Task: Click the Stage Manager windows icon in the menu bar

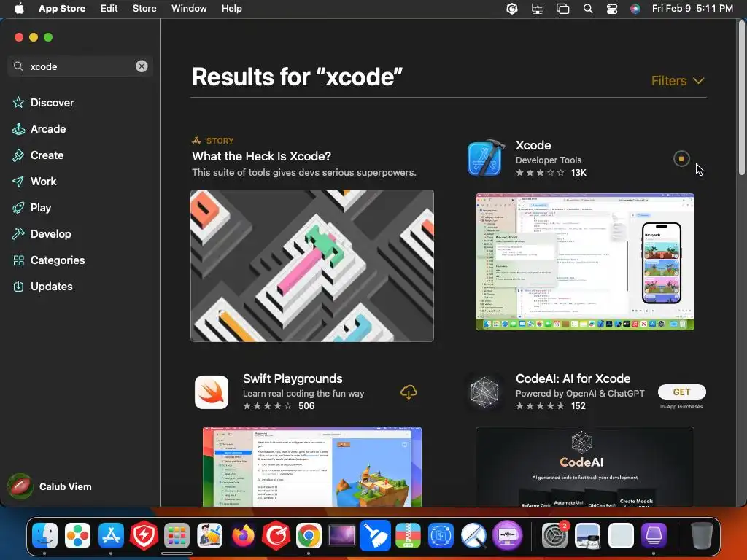Action: 562,9
